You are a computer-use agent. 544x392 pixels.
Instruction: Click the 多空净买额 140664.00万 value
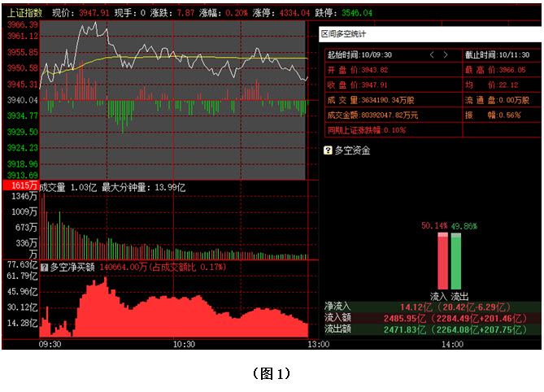pos(124,267)
